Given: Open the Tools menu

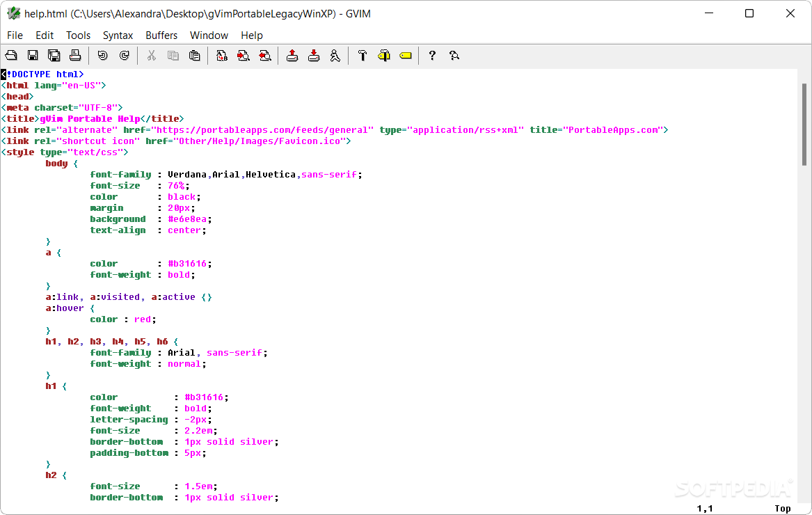Looking at the screenshot, I should click(x=78, y=35).
